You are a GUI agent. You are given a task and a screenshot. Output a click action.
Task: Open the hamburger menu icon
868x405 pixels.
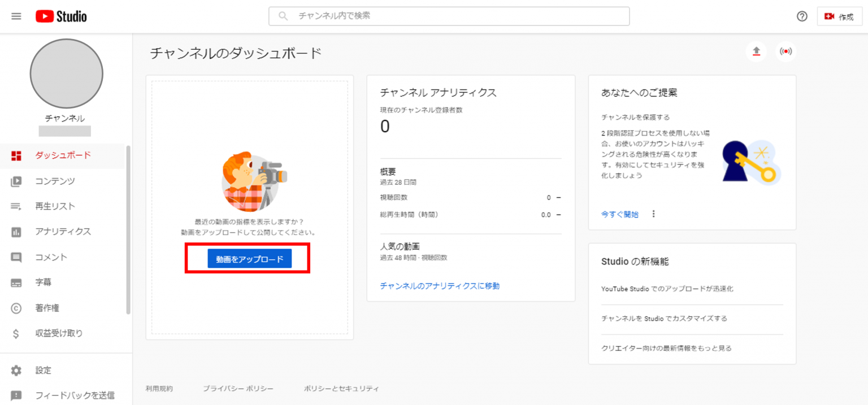tap(16, 16)
